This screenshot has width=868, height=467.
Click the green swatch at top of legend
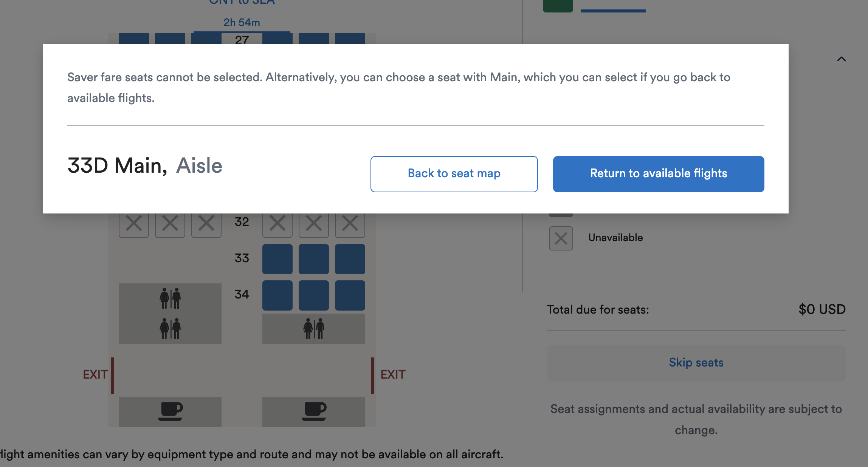point(558,6)
